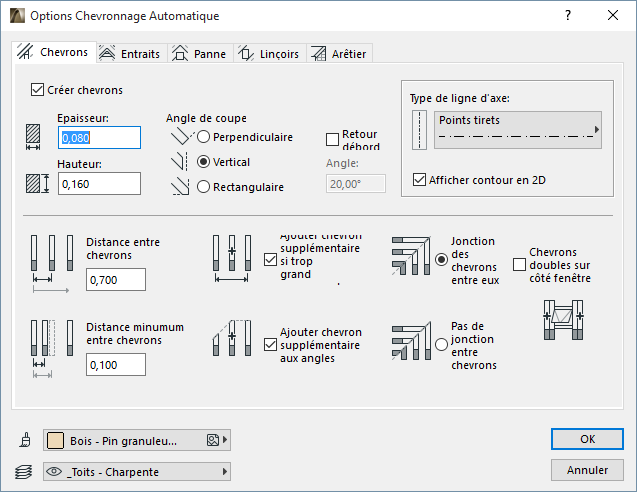The height and width of the screenshot is (492, 637).
Task: Open the Bois - Pin granuleux material dropdown
Action: pos(137,439)
